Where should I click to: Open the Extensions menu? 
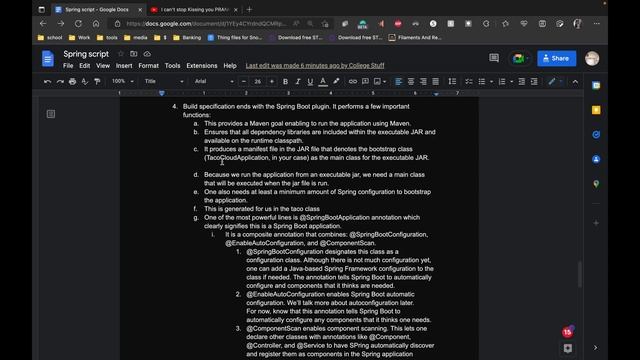[202, 66]
